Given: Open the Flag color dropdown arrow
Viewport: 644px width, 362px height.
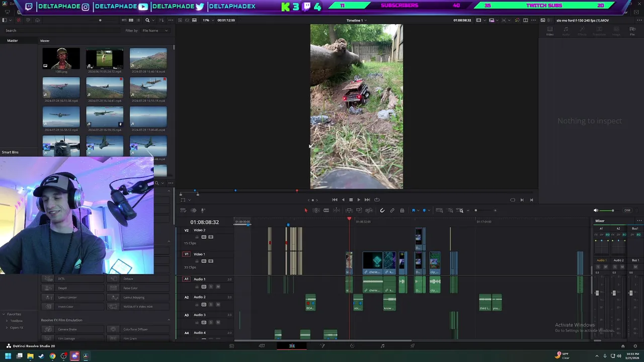Looking at the screenshot, I should coord(418,210).
